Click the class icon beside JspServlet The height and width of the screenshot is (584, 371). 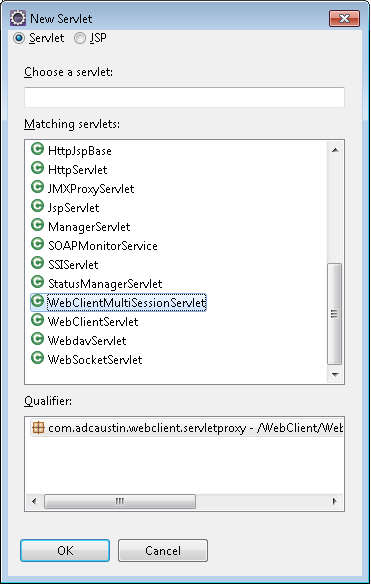click(x=37, y=206)
